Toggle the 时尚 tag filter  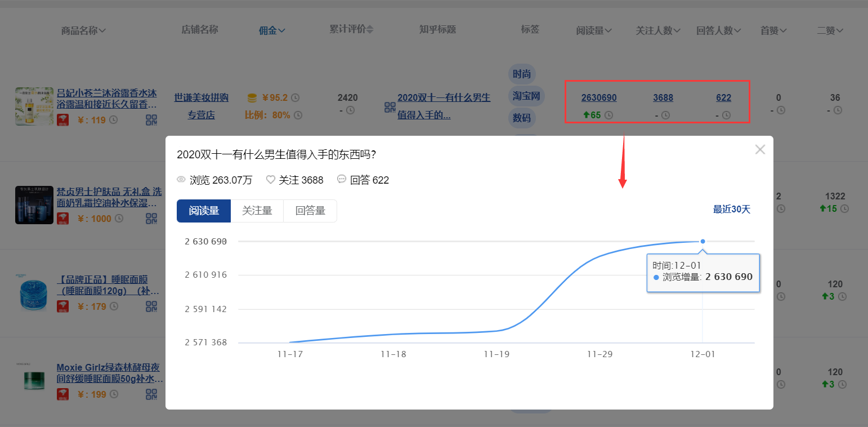coord(521,74)
